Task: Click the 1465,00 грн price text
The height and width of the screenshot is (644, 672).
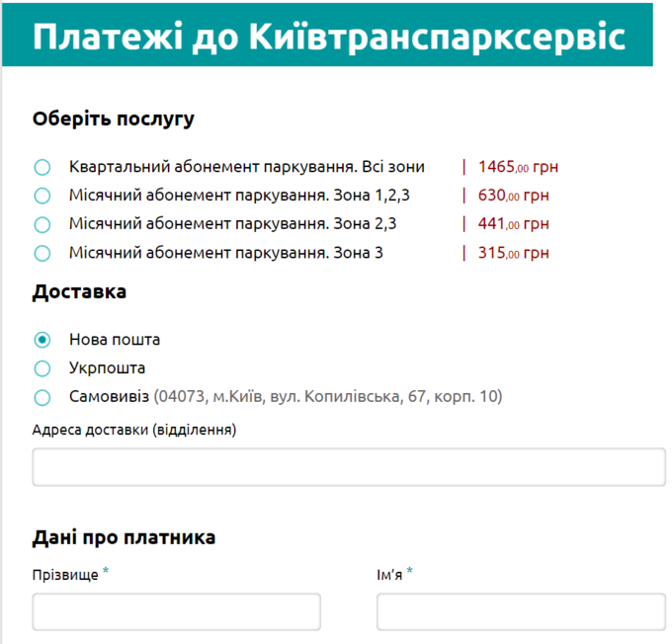Action: click(x=518, y=167)
